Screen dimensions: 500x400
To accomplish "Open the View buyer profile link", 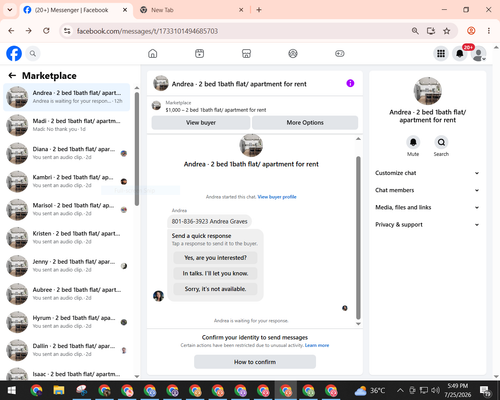I will coord(277,197).
